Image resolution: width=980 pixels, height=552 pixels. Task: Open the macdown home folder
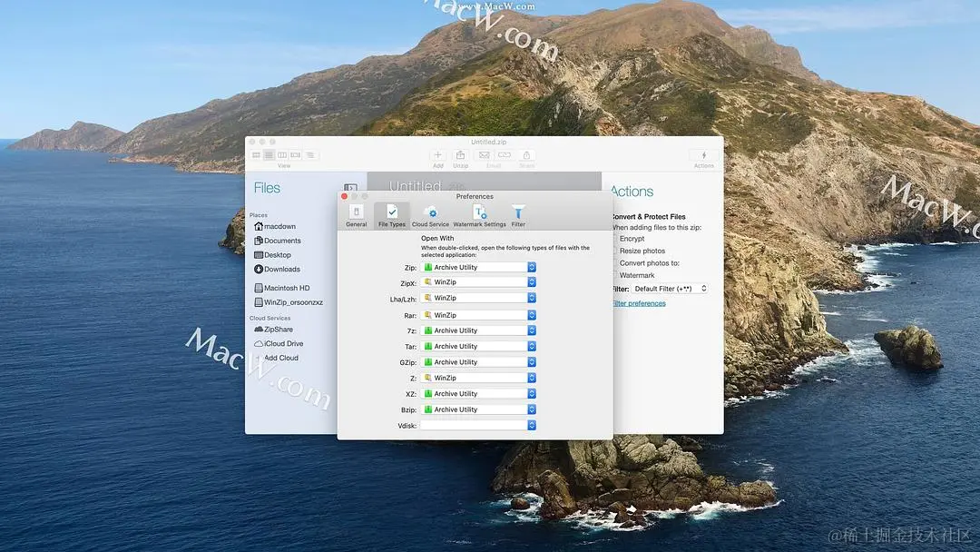click(275, 226)
